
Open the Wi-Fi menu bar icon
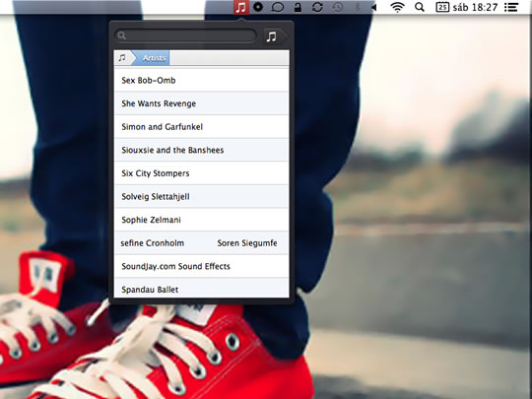click(397, 7)
